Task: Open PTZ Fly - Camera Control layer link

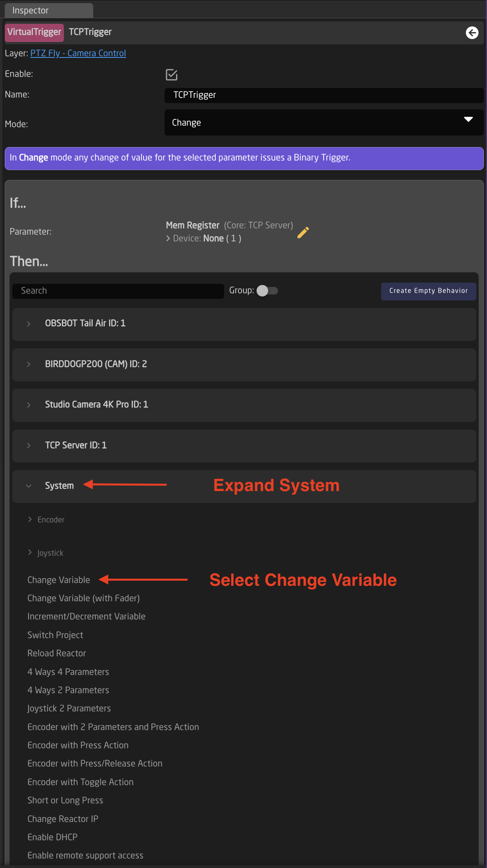Action: point(78,53)
